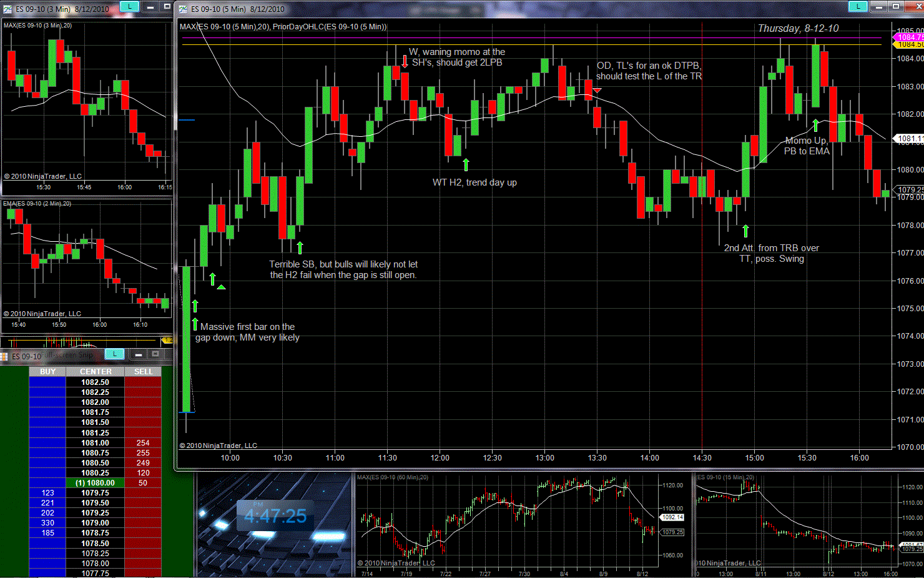Minimize the 3 Min chart window
Image resolution: width=924 pixels, height=578 pixels.
[x=150, y=6]
